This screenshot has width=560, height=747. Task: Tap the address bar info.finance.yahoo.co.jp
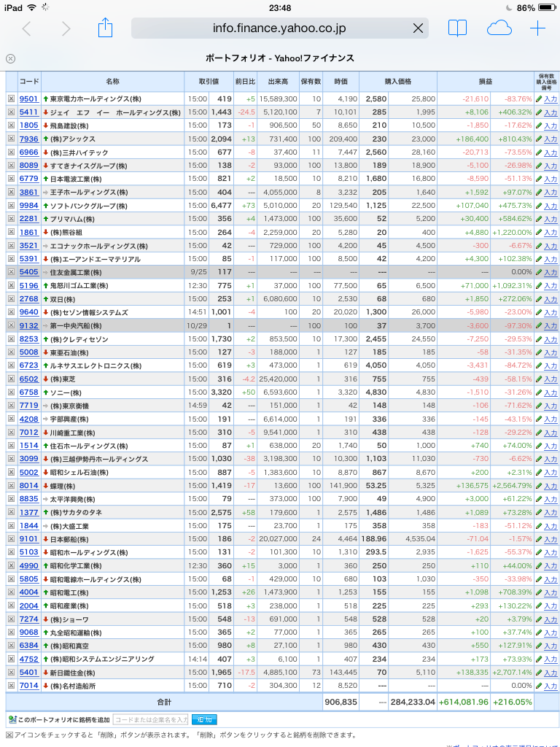[x=279, y=28]
